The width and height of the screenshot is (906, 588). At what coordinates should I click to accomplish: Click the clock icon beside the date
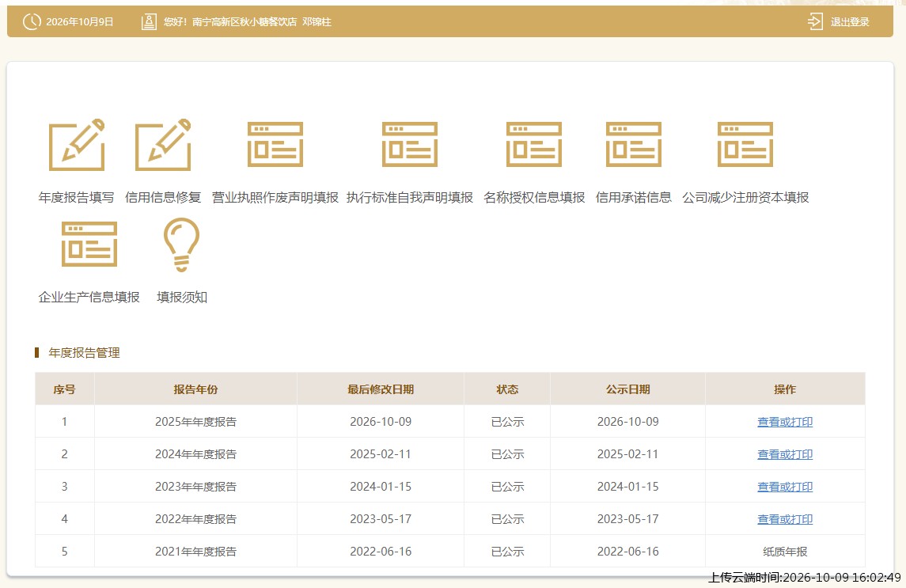tap(31, 22)
